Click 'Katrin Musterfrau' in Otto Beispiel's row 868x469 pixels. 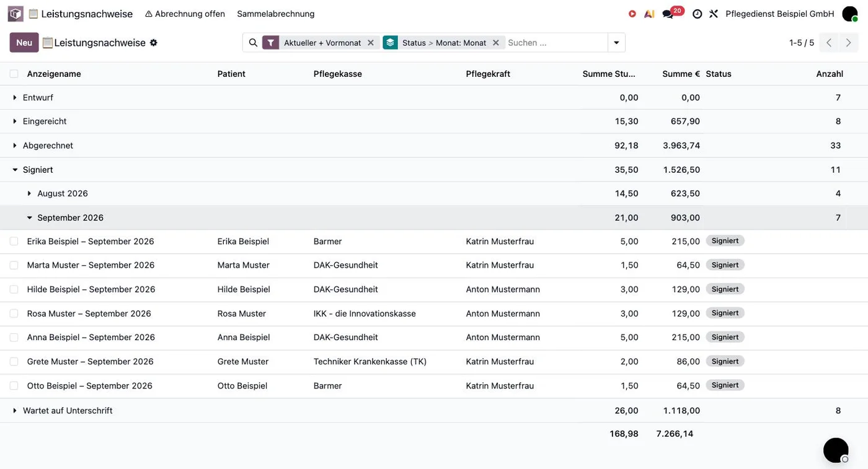[x=500, y=386]
